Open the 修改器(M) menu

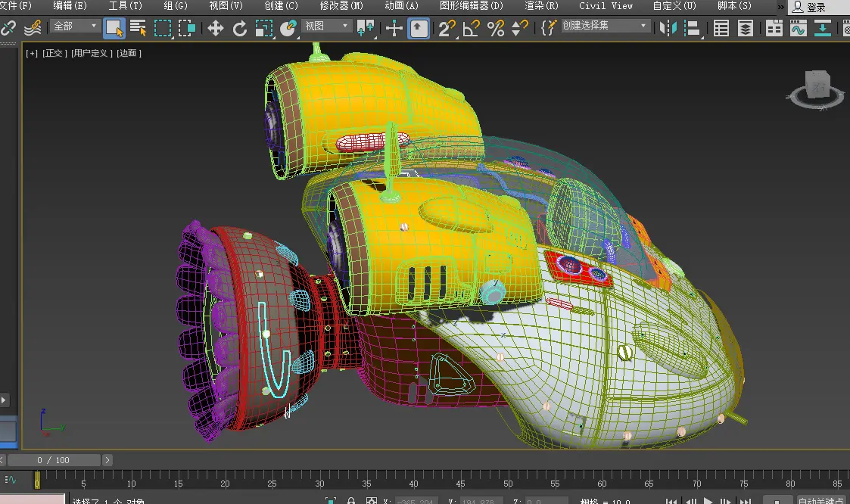click(341, 6)
